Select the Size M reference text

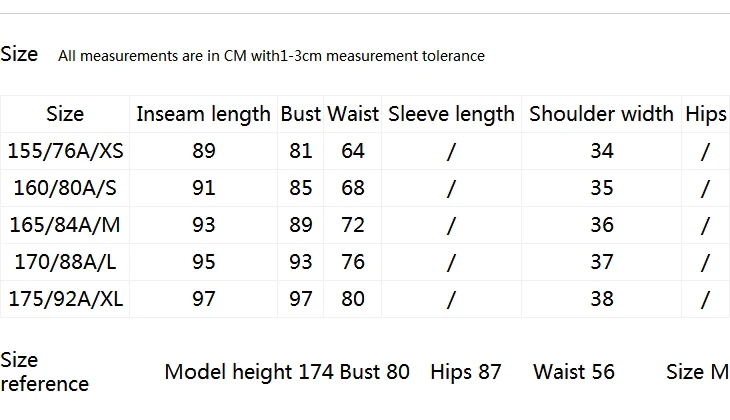point(697,372)
